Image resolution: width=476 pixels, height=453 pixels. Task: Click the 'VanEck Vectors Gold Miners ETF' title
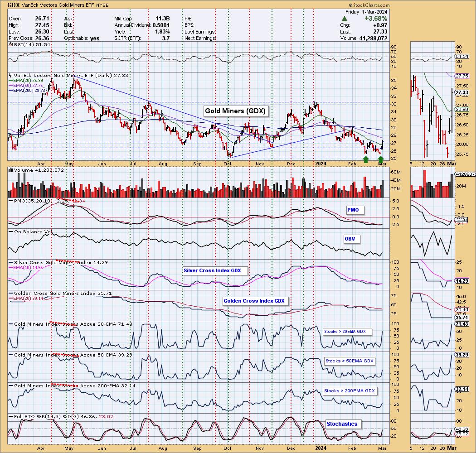pyautogui.click(x=57, y=5)
